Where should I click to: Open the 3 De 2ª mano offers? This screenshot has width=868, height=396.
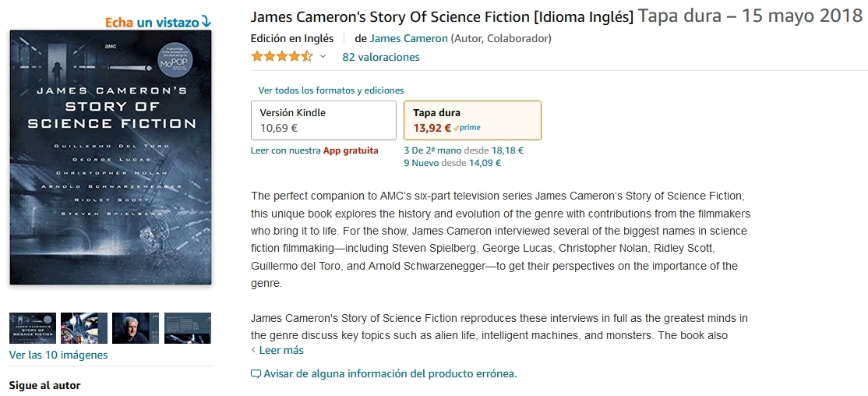pyautogui.click(x=432, y=150)
